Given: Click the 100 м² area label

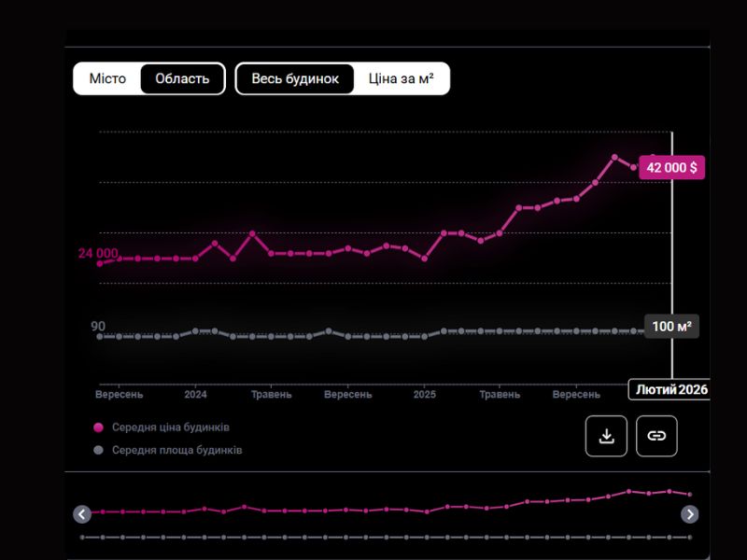Looking at the screenshot, I should [671, 327].
